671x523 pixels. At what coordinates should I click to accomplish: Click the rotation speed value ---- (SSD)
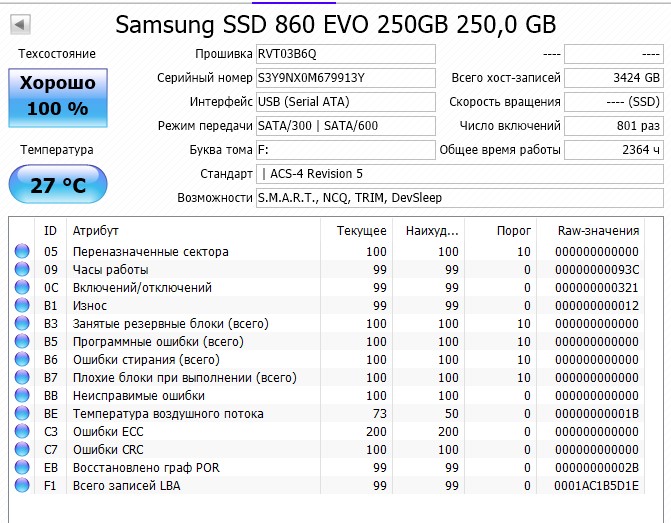click(614, 102)
